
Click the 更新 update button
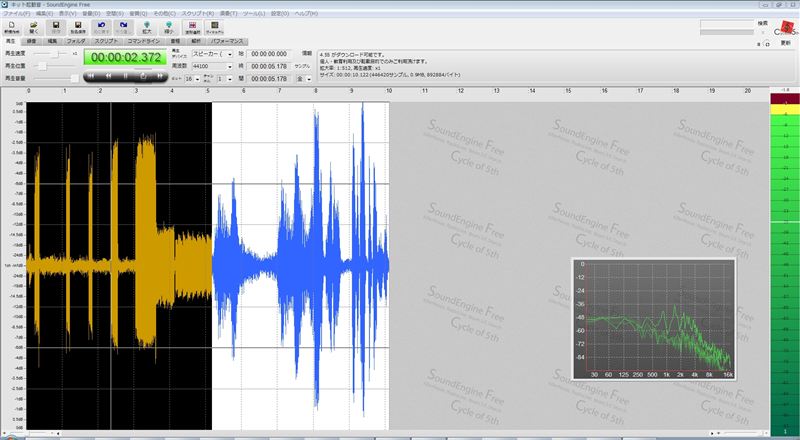pyautogui.click(x=786, y=43)
